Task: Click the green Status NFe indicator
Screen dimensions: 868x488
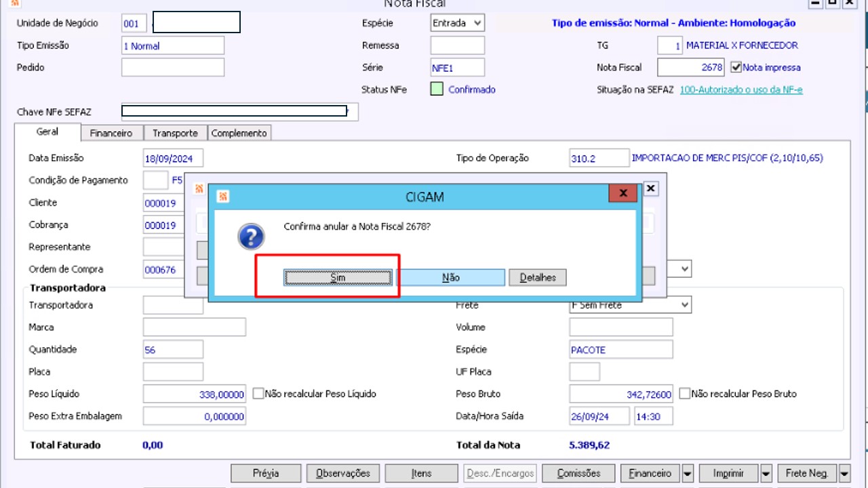Action: click(437, 89)
